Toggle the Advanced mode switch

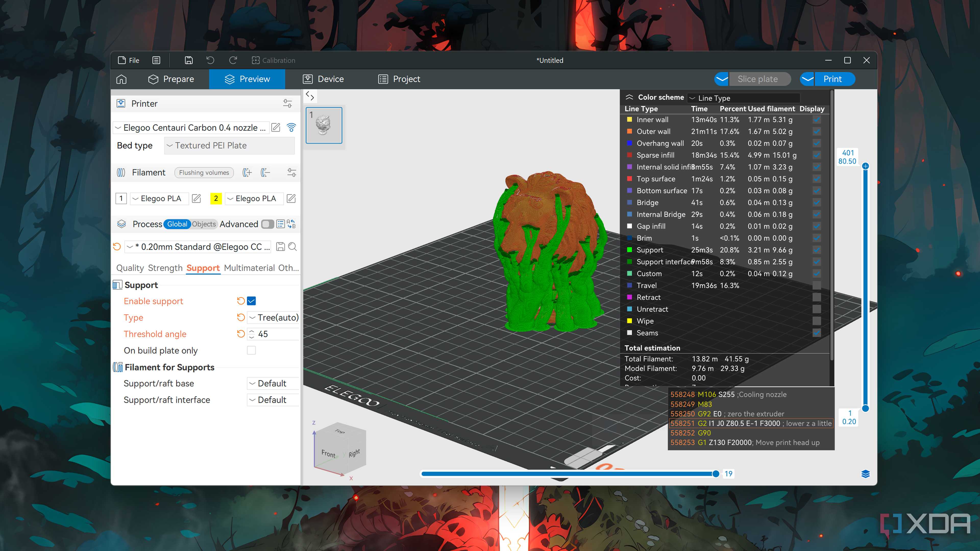pos(267,224)
